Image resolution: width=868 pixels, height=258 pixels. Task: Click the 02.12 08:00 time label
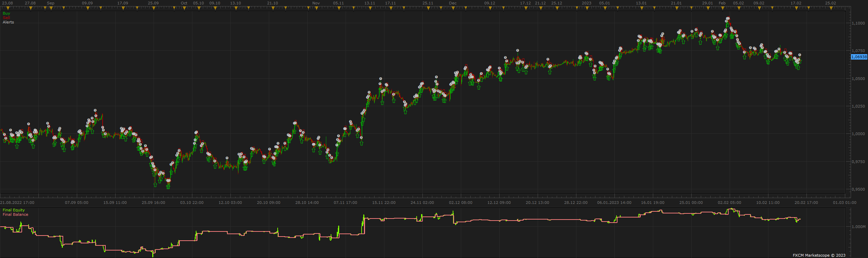point(461,203)
